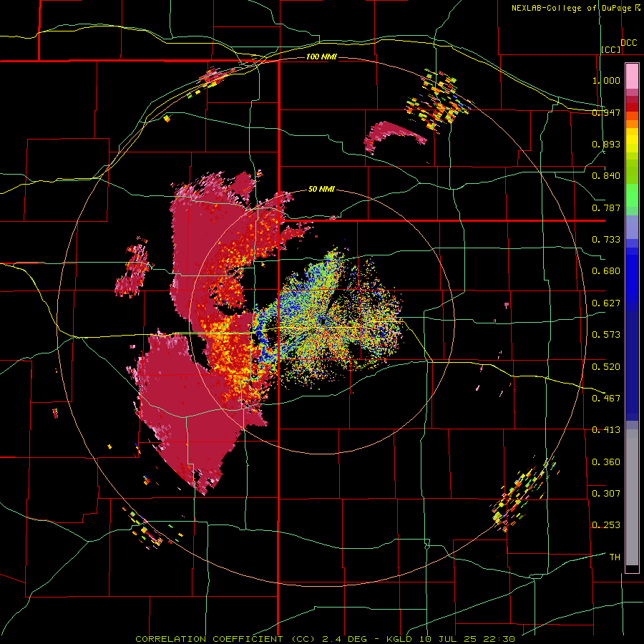The height and width of the screenshot is (644, 644).
Task: Click the 0.627 color scale value
Action: coord(606,303)
